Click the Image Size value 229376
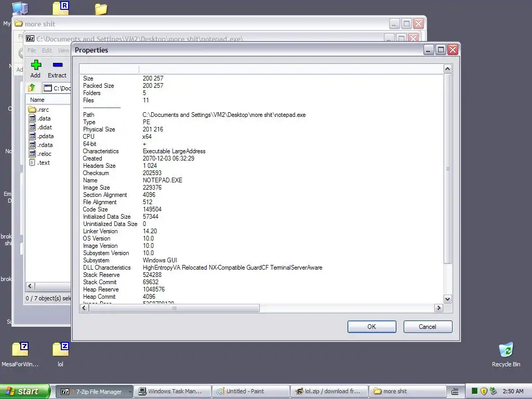This screenshot has width=532, height=399. click(x=152, y=187)
